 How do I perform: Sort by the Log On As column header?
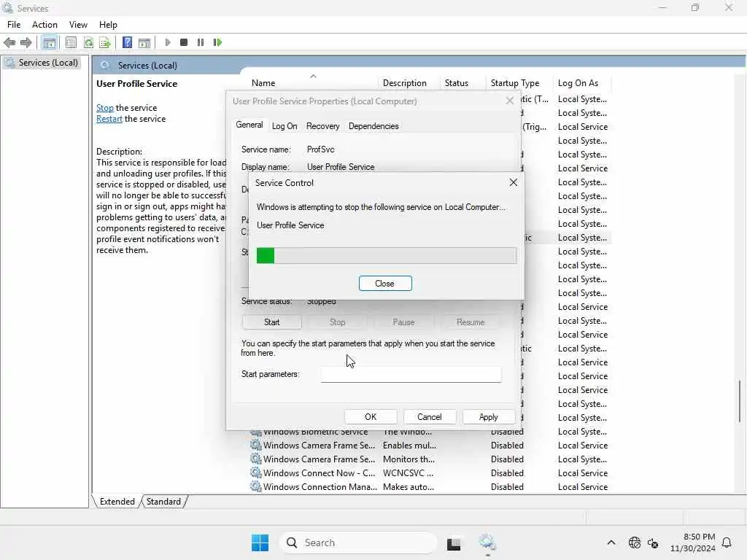coord(578,83)
